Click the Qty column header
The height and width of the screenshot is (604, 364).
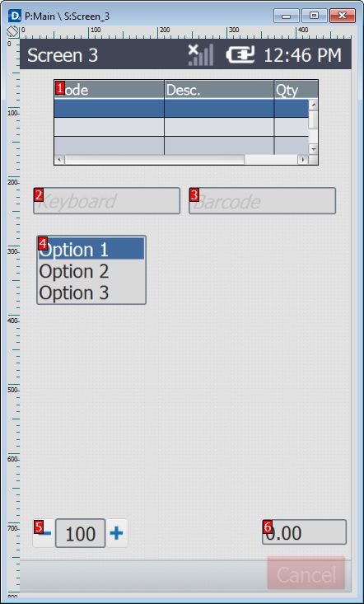pos(296,90)
